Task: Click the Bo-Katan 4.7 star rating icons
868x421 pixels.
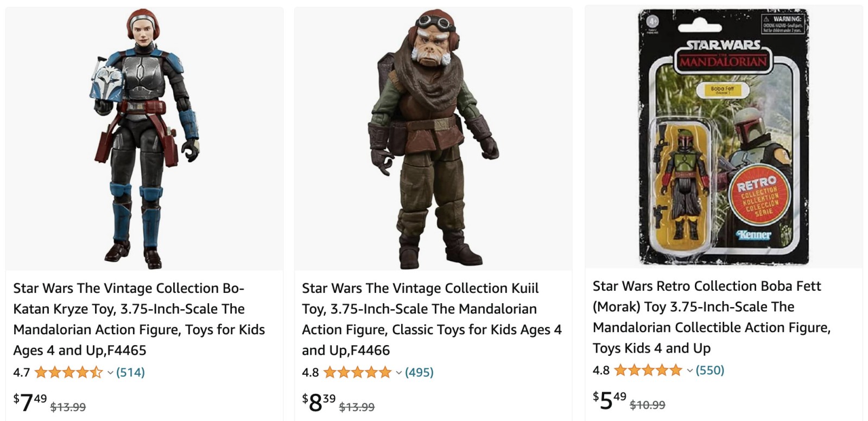Action: 68,372
